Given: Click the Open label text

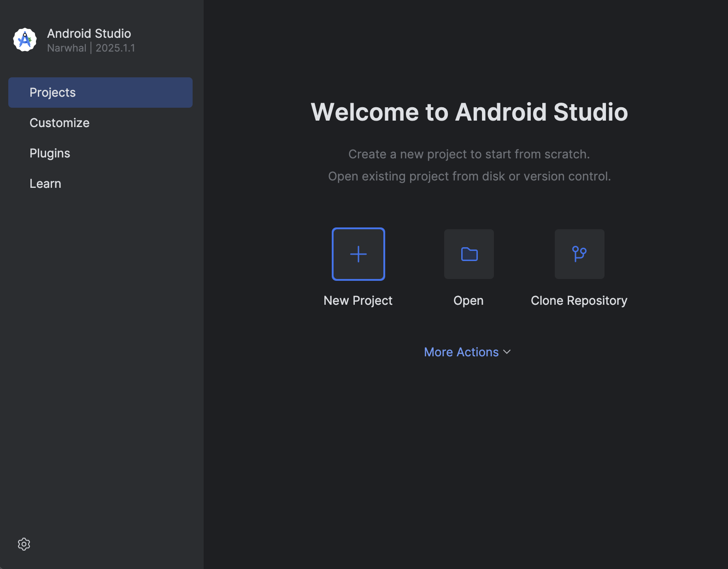Looking at the screenshot, I should (x=469, y=301).
